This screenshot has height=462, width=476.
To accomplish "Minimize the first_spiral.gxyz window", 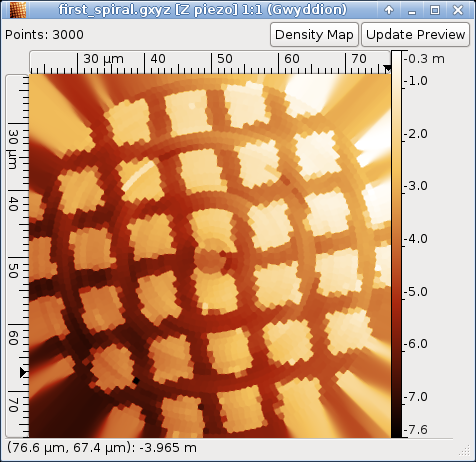I will click(412, 10).
